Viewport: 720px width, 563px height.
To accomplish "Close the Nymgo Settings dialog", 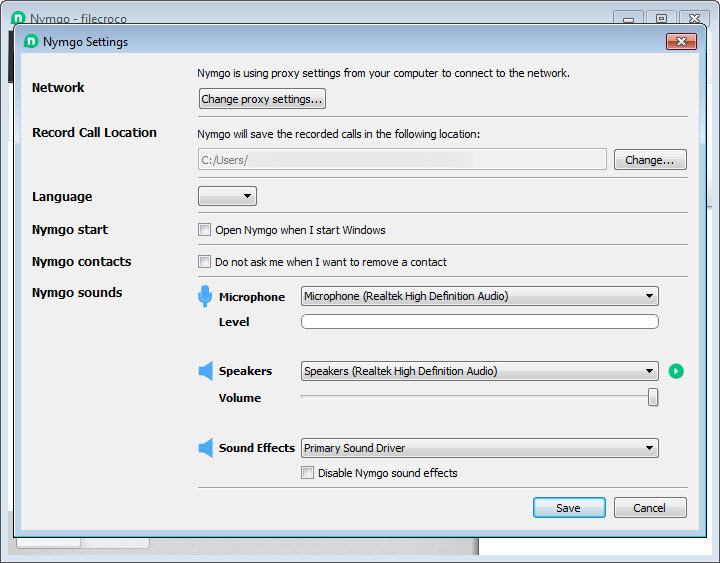I will [x=681, y=42].
